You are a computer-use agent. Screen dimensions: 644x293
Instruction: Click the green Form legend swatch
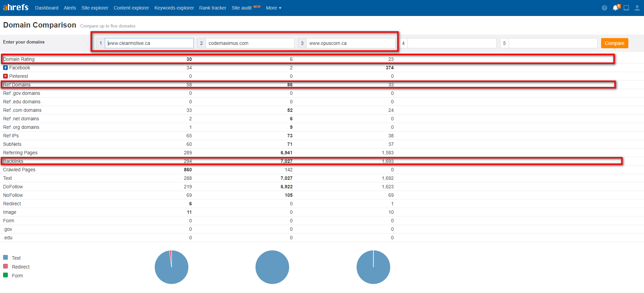point(5,275)
